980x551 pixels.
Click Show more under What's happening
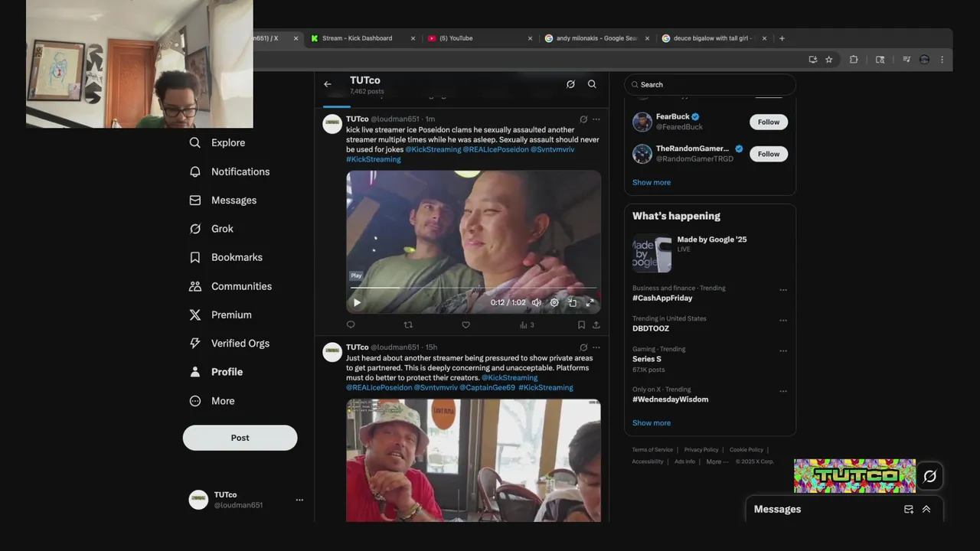point(652,422)
